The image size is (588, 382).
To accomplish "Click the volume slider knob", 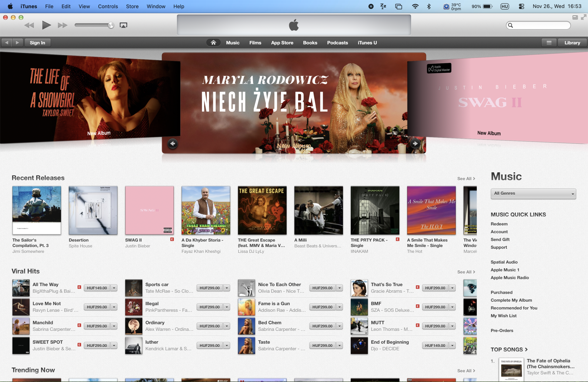I will click(x=111, y=25).
